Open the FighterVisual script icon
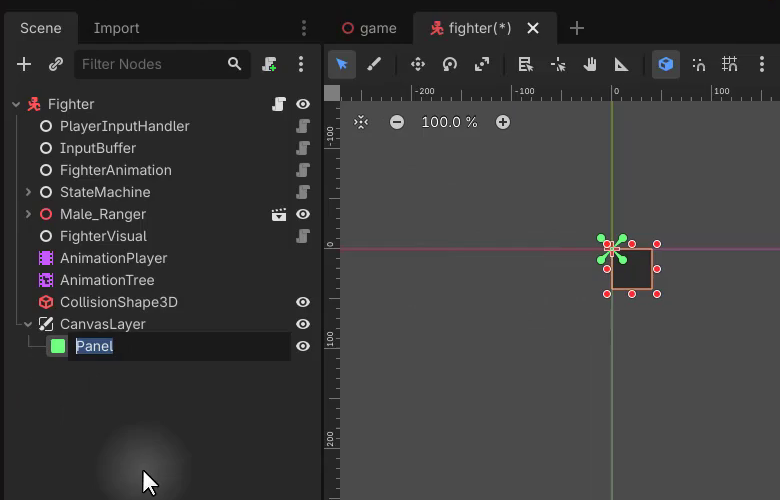 click(303, 236)
